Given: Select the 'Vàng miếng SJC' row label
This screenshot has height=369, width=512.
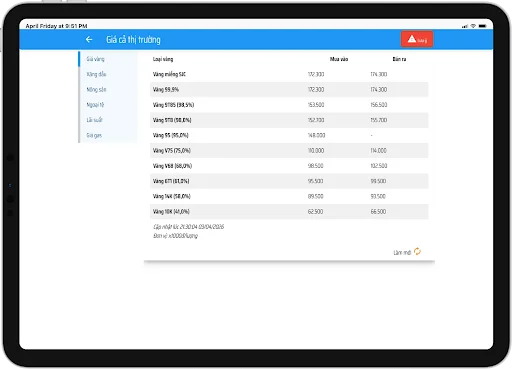Looking at the screenshot, I should point(169,74).
